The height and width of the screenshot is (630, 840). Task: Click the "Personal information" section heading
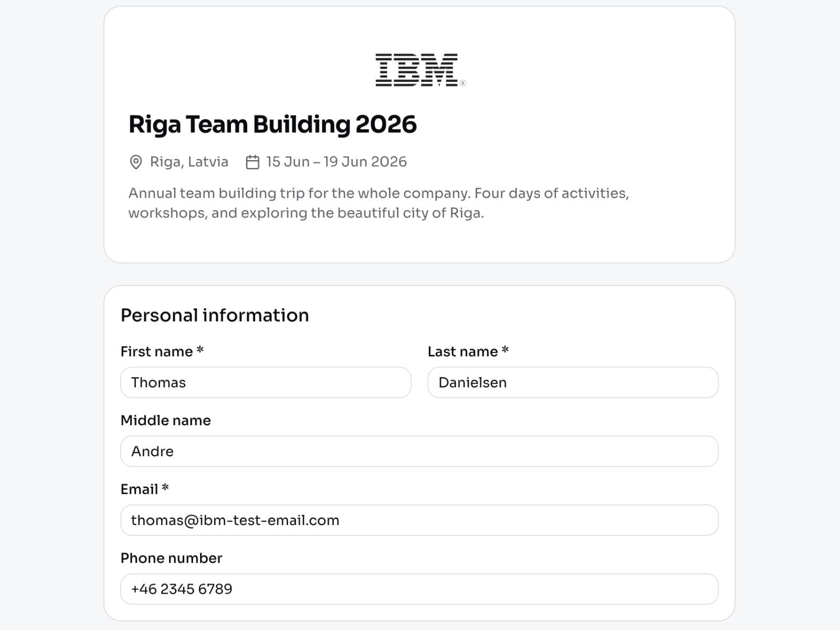(x=215, y=315)
